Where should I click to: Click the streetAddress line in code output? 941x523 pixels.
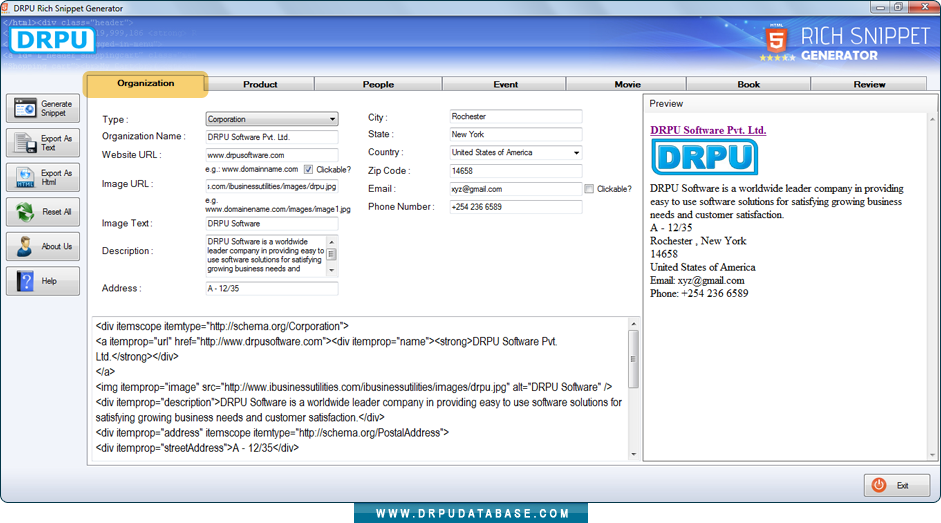[197, 448]
